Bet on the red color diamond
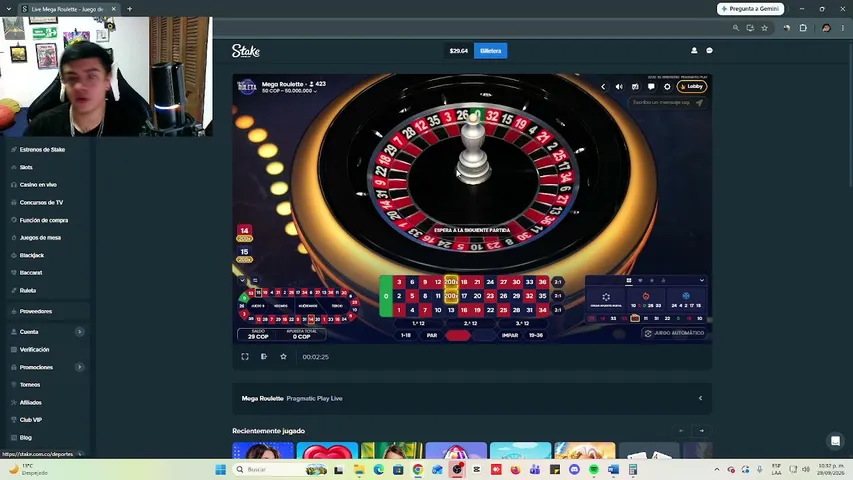 [x=458, y=335]
